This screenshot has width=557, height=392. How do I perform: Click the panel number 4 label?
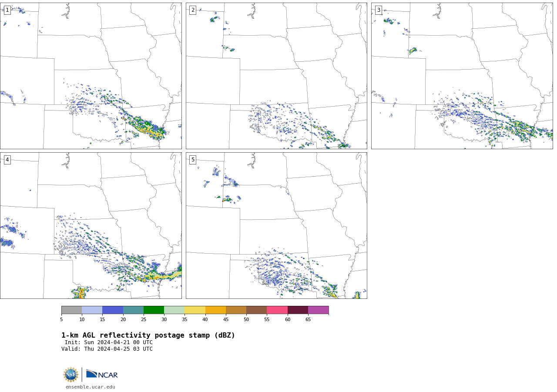click(x=7, y=160)
